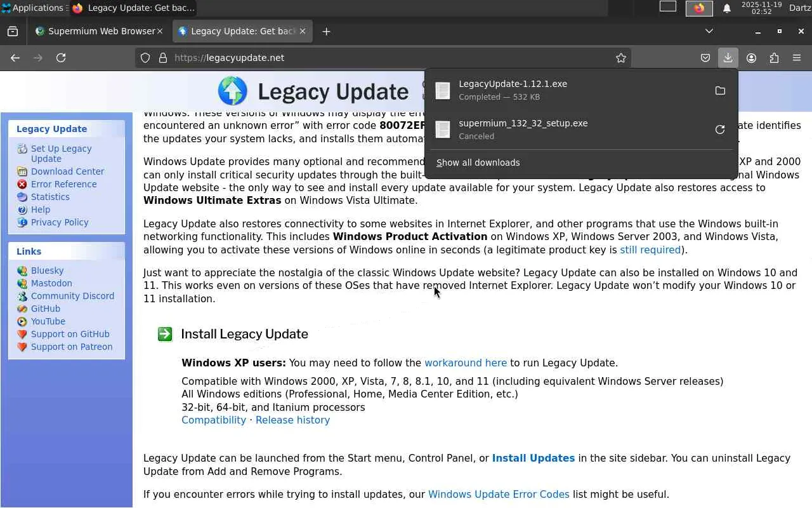Screen dimensions: 812x508
Task: Open Extensions puzzle-piece menu
Action: pos(774,58)
